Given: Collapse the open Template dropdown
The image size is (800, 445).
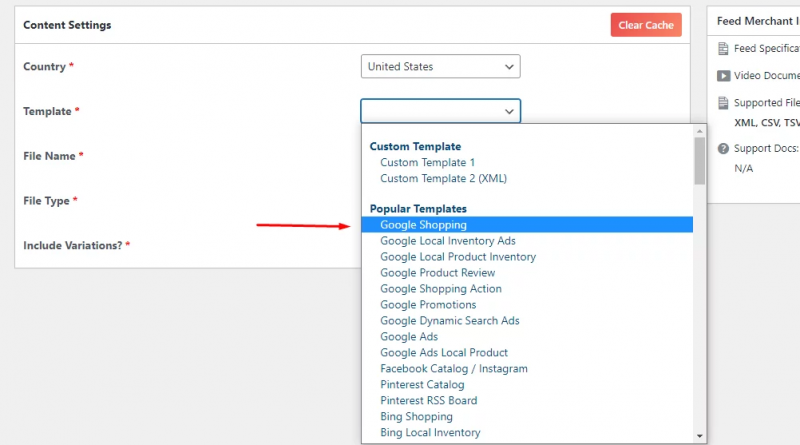Looking at the screenshot, I should [x=440, y=111].
